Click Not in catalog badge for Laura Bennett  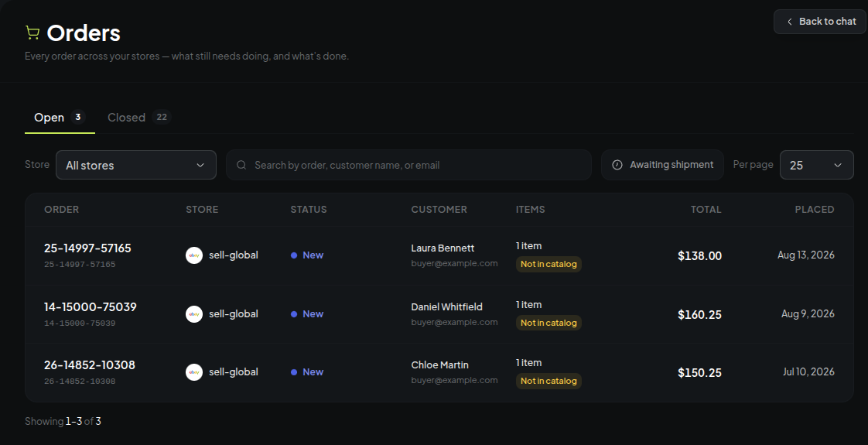click(548, 264)
